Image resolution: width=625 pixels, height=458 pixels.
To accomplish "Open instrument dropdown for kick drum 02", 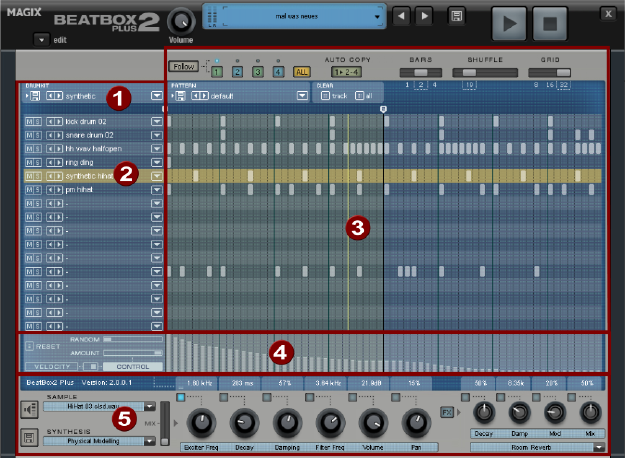I will [x=157, y=122].
